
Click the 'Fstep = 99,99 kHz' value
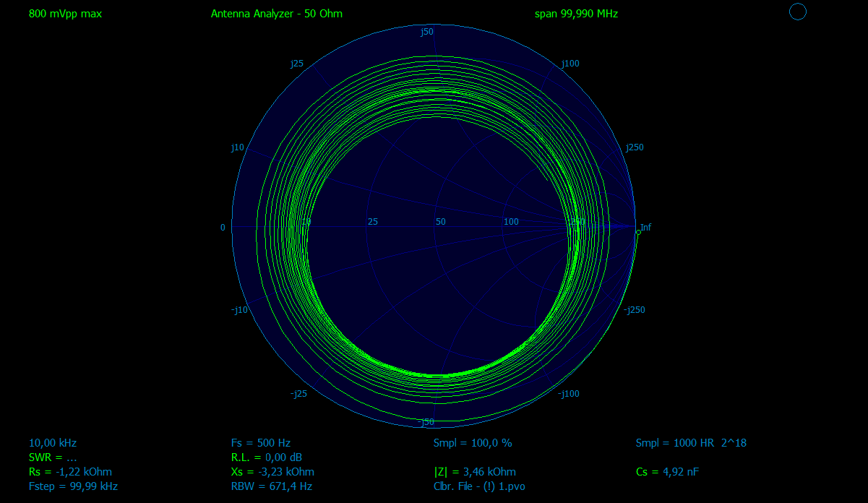point(73,486)
